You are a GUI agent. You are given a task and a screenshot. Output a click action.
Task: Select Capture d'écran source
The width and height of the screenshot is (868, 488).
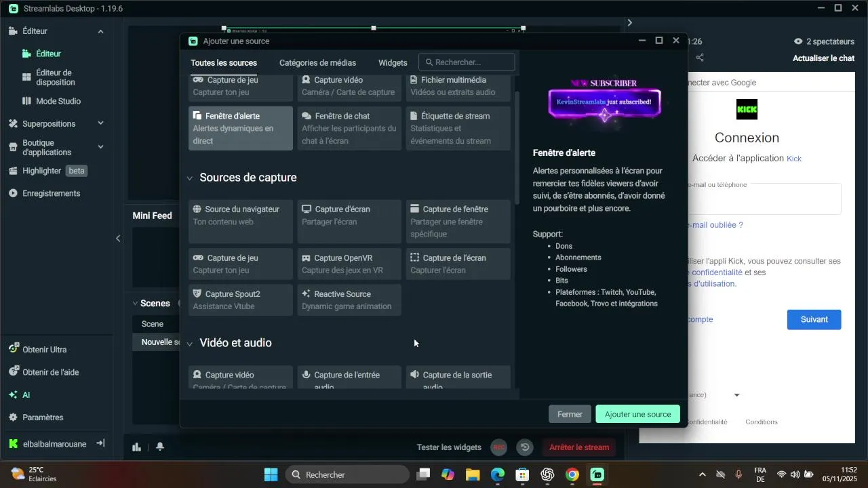tap(349, 221)
